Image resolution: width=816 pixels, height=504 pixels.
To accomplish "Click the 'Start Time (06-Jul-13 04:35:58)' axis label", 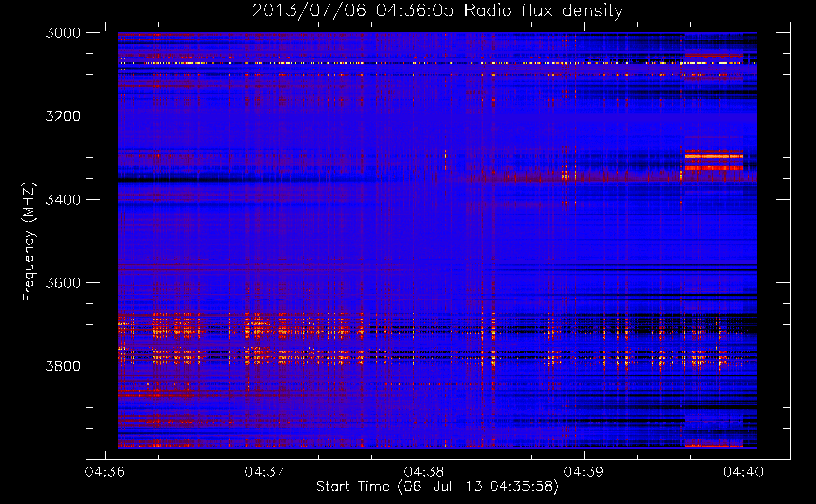I will (437, 487).
